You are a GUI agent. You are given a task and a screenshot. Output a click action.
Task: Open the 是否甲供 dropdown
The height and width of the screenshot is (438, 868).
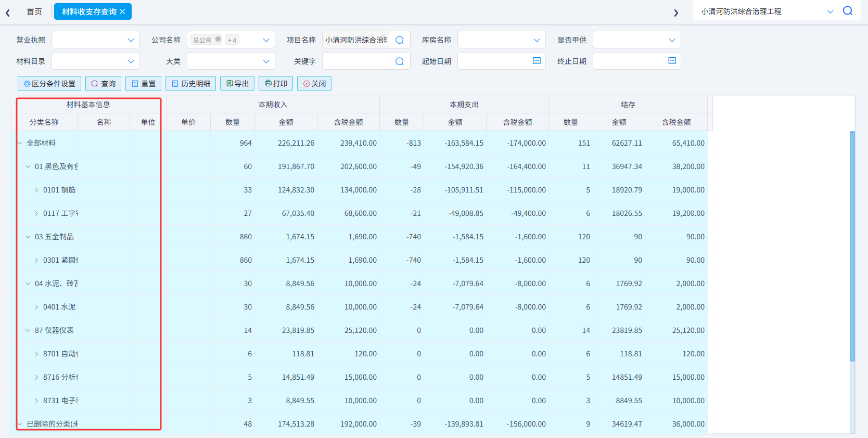click(637, 40)
